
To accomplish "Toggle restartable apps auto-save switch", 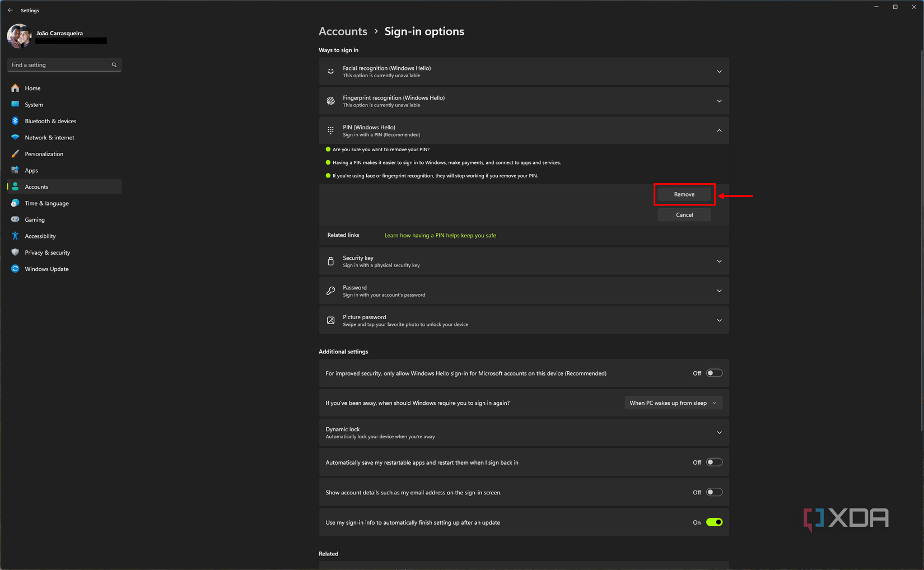I will [x=714, y=462].
